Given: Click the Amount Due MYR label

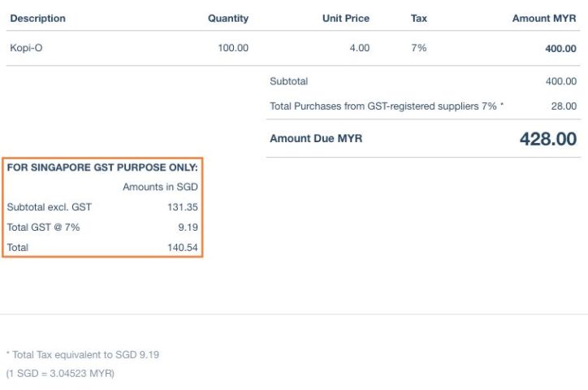Looking at the screenshot, I should [x=316, y=138].
